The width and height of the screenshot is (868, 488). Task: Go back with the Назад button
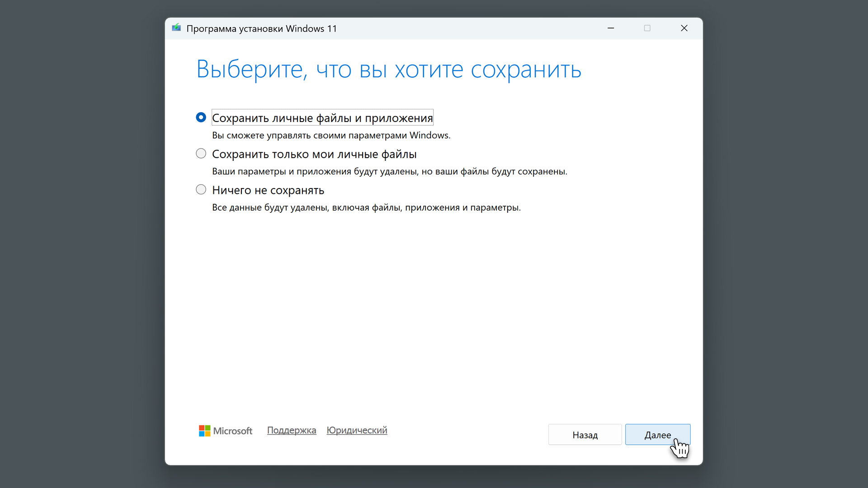tap(585, 435)
